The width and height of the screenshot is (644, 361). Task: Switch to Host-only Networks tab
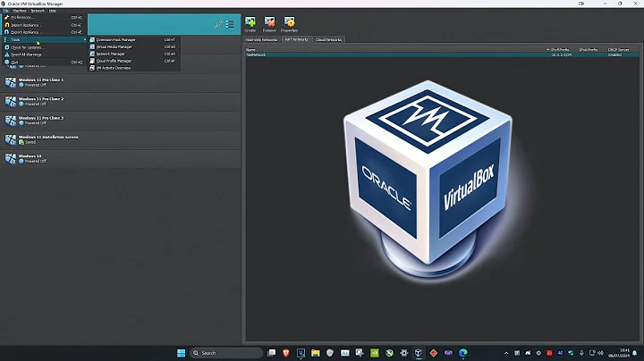pyautogui.click(x=261, y=40)
